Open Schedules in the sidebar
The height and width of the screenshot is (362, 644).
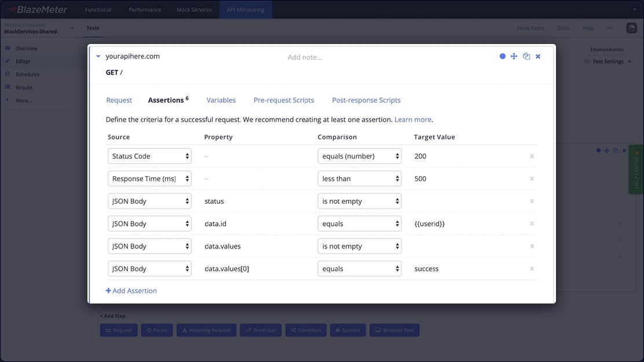[28, 74]
